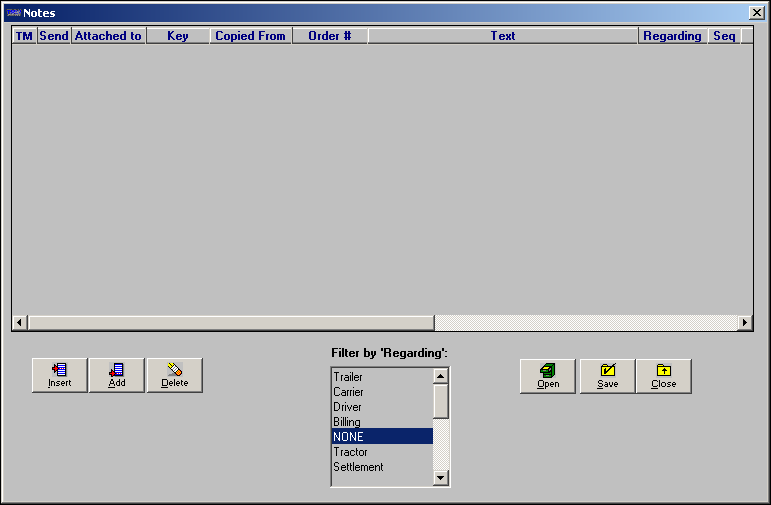Click the Close button with folder icon
Image resolution: width=771 pixels, height=505 pixels.
coord(664,376)
